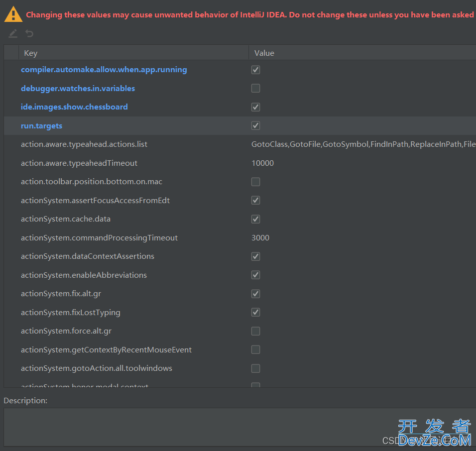
Task: Select the compiler.automake.allow.when.app.running key
Action: click(x=104, y=70)
